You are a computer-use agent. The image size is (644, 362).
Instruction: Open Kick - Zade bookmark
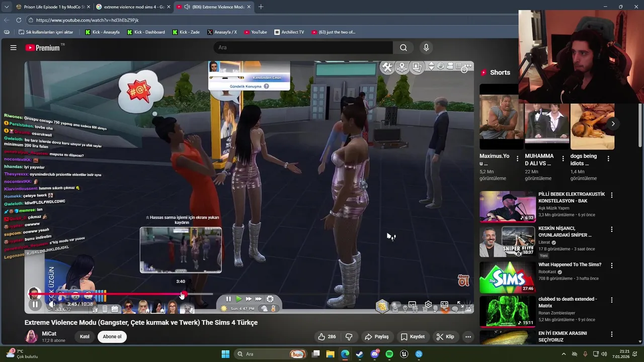tap(186, 32)
